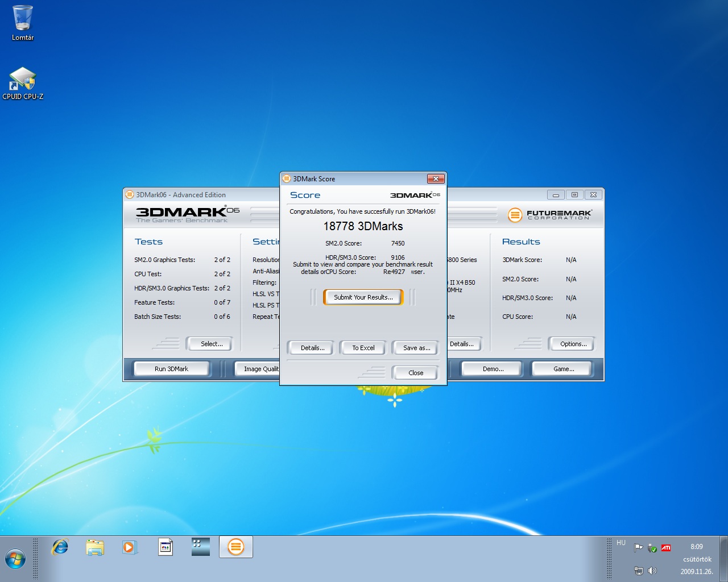The height and width of the screenshot is (582, 728).
Task: Launch Internet Explorer from the taskbar
Action: point(60,547)
